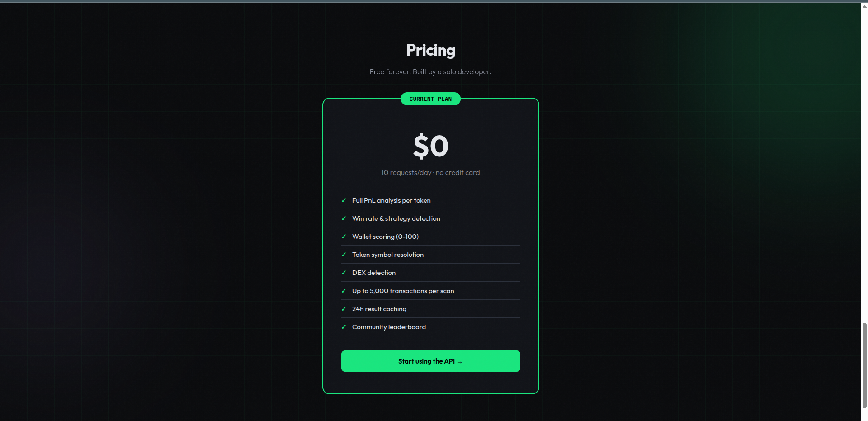Click the free forever tagline text
868x421 pixels.
(x=430, y=71)
